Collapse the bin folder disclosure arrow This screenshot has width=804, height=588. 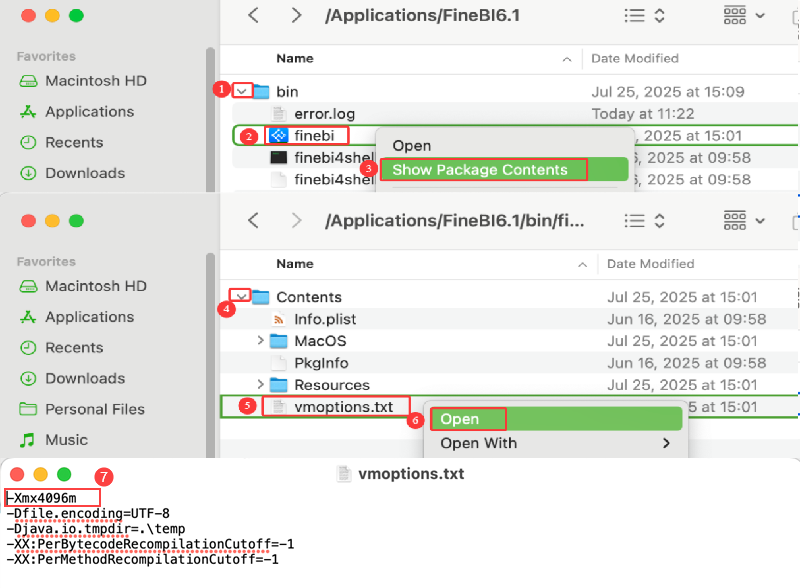pyautogui.click(x=243, y=91)
